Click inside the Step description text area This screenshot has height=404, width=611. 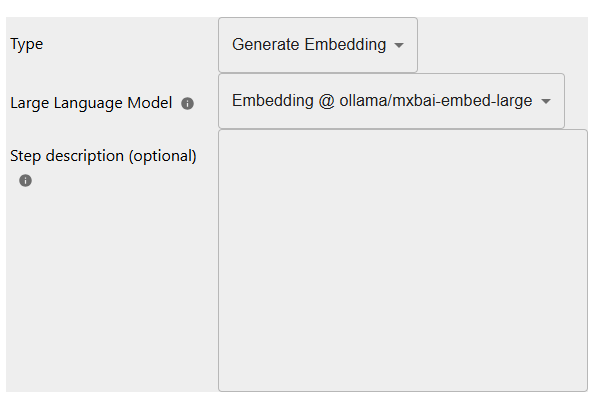coord(402,260)
